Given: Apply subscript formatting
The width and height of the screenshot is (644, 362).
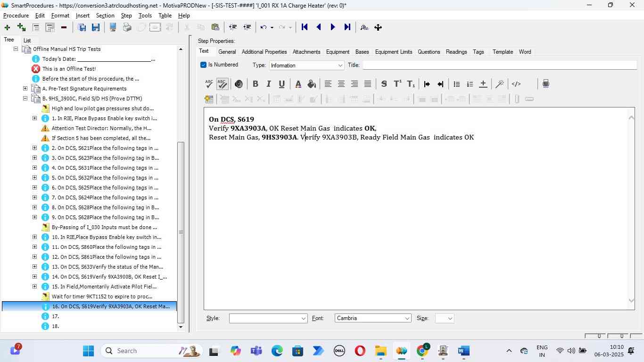Looking at the screenshot, I should pos(411,84).
